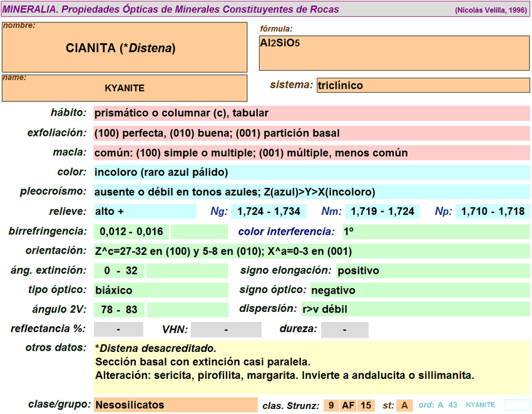This screenshot has width=532, height=414.
Task: Click the pleocroísmo field
Action: pyautogui.click(x=311, y=192)
